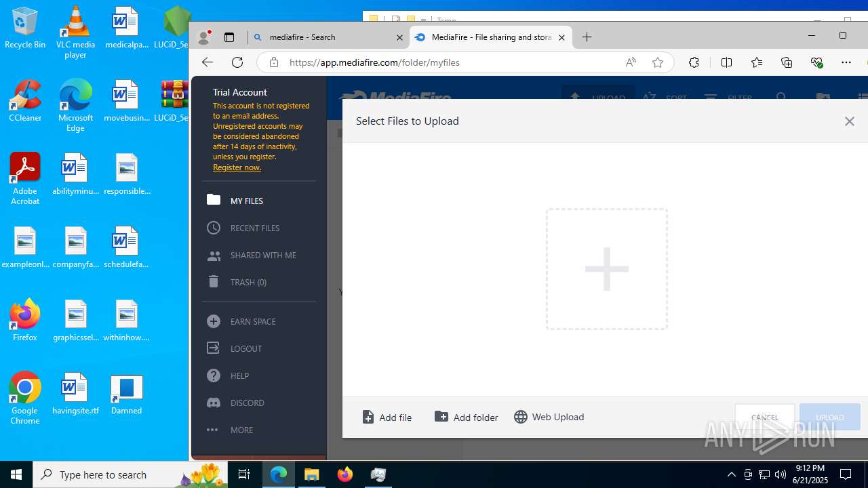Show hidden system tray icons
868x488 pixels.
(x=731, y=474)
